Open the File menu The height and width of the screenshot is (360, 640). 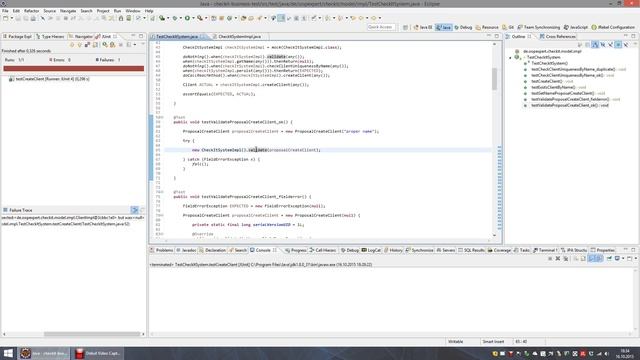5,11
